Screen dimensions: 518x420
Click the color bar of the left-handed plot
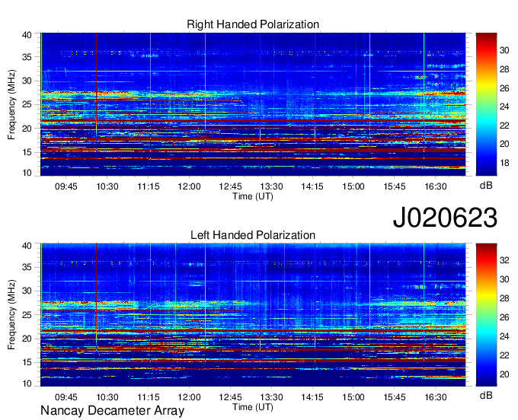point(486,315)
